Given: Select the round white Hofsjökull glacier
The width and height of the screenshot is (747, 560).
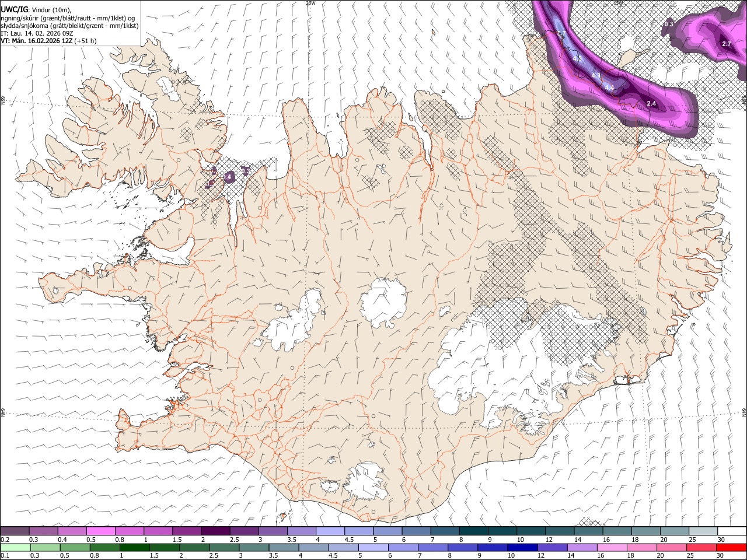Looking at the screenshot, I should point(383,302).
